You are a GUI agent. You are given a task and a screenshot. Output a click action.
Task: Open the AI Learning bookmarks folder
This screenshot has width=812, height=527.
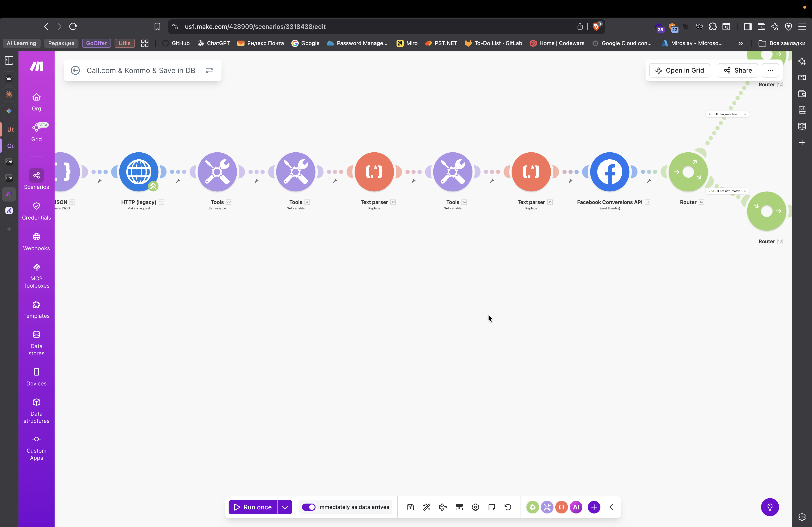point(21,43)
